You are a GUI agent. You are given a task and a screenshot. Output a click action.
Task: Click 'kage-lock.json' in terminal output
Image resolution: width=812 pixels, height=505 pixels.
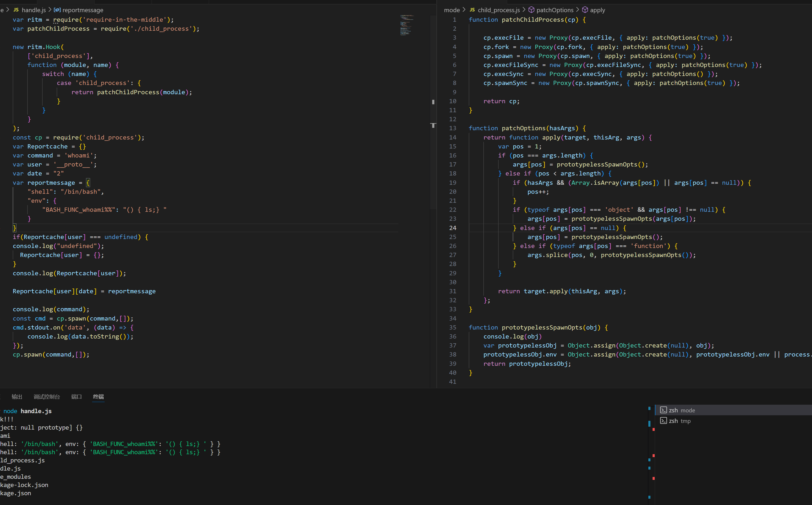point(24,485)
